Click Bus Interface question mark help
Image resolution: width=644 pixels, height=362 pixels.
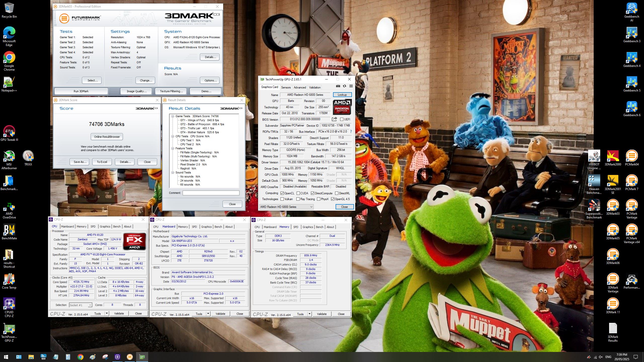coord(351,131)
